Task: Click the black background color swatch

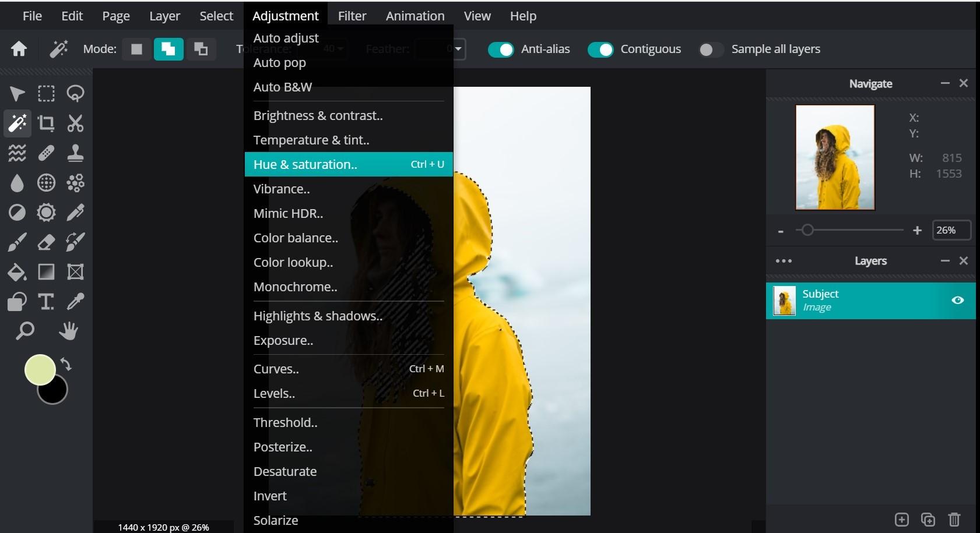Action: coord(55,391)
